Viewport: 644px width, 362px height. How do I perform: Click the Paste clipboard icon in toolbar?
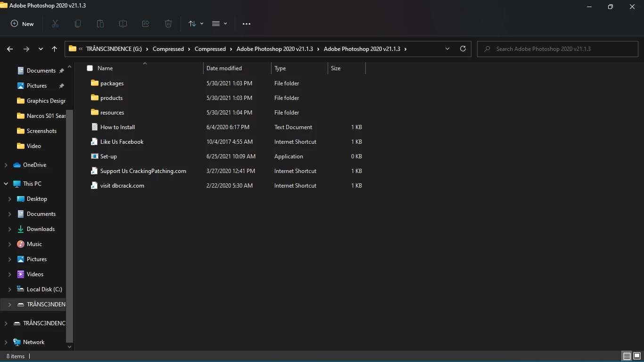100,24
